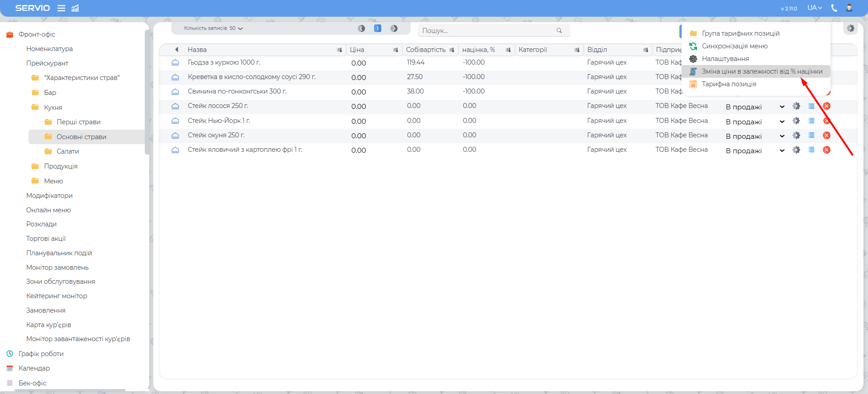This screenshot has height=394, width=868.
Task: Click the hamburger menu icon in header
Action: click(x=61, y=8)
